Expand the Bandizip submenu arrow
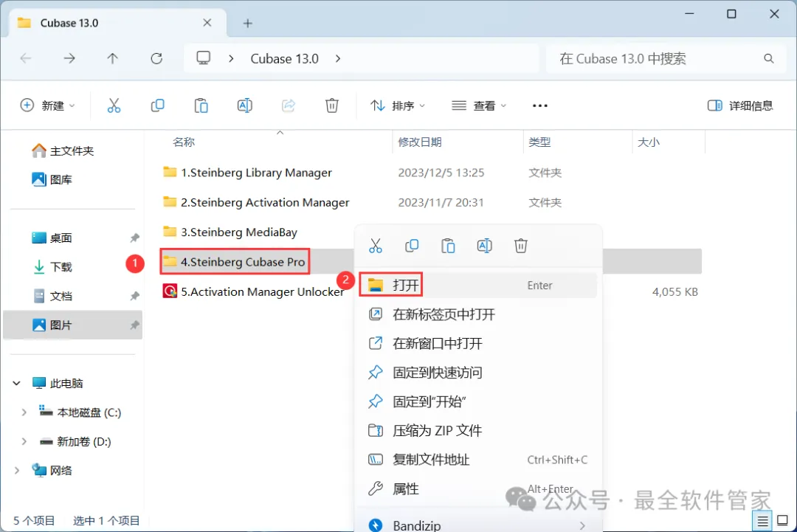Viewport: 797px width, 532px height. coord(582,525)
